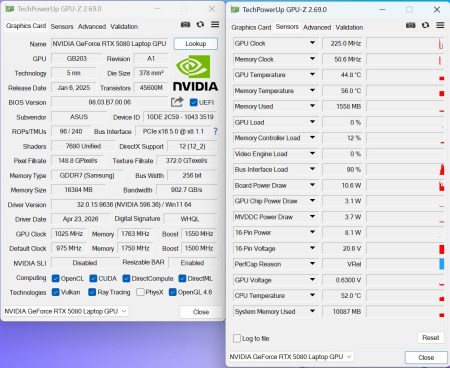Open Memory Used sensor dropdown arrow
The image size is (450, 368).
point(312,106)
